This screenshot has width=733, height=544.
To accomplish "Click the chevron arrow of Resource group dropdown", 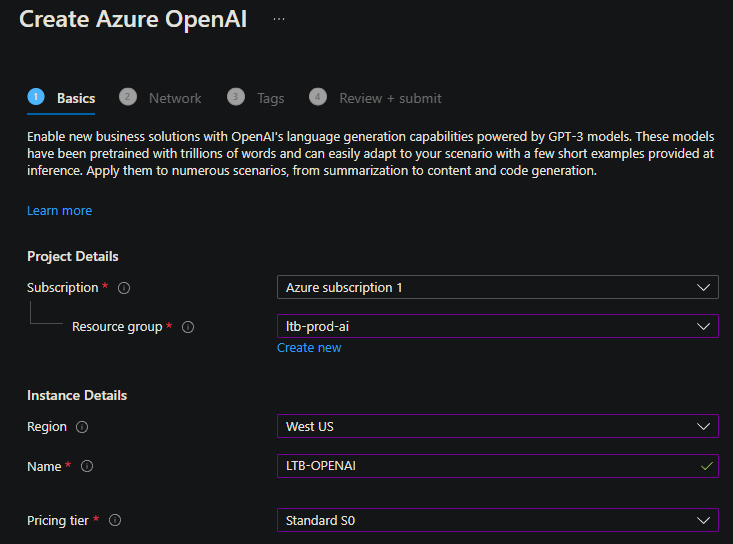I will [x=704, y=326].
